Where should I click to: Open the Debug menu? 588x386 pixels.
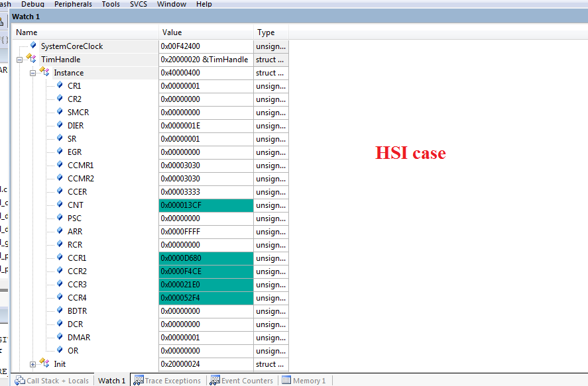point(32,4)
